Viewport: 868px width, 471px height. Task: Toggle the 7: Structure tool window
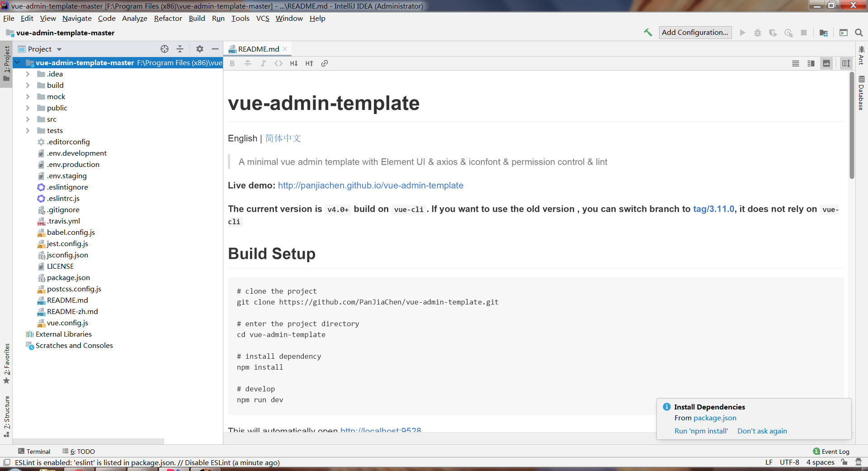point(6,416)
